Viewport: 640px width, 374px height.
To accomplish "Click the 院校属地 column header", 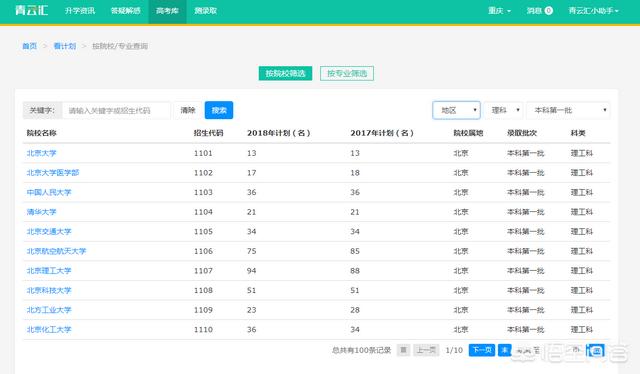I will tap(468, 133).
